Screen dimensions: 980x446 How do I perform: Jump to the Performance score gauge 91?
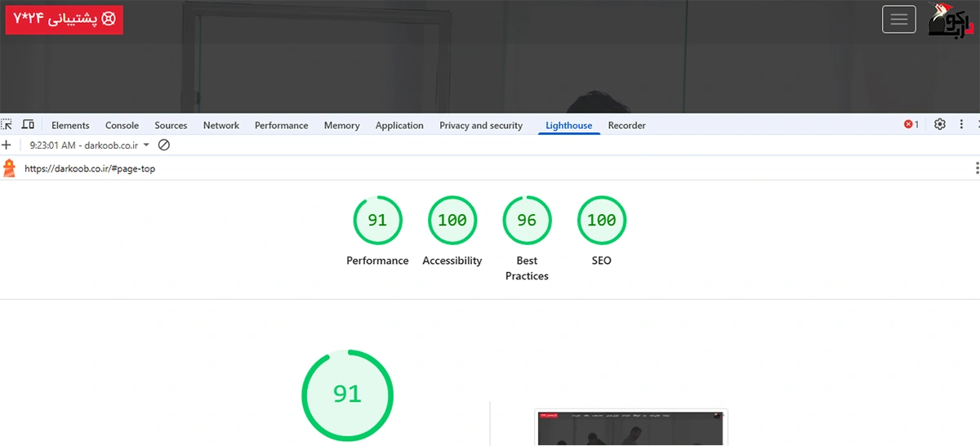coord(377,221)
